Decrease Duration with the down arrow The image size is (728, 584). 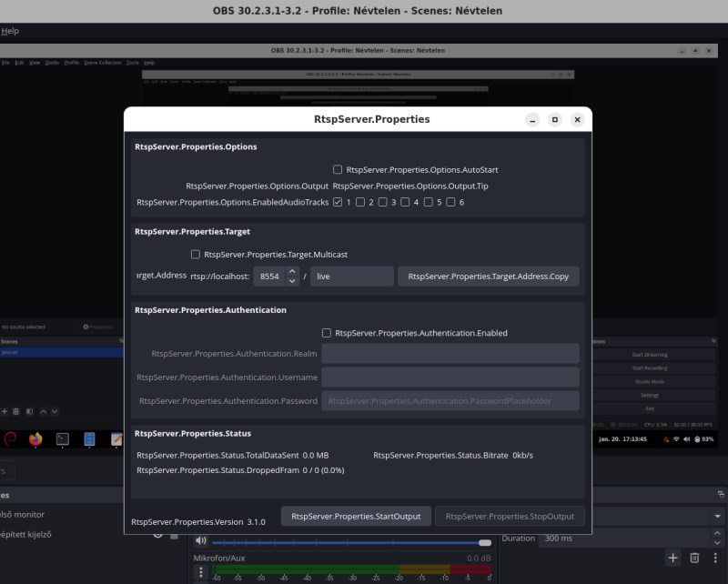click(x=717, y=543)
